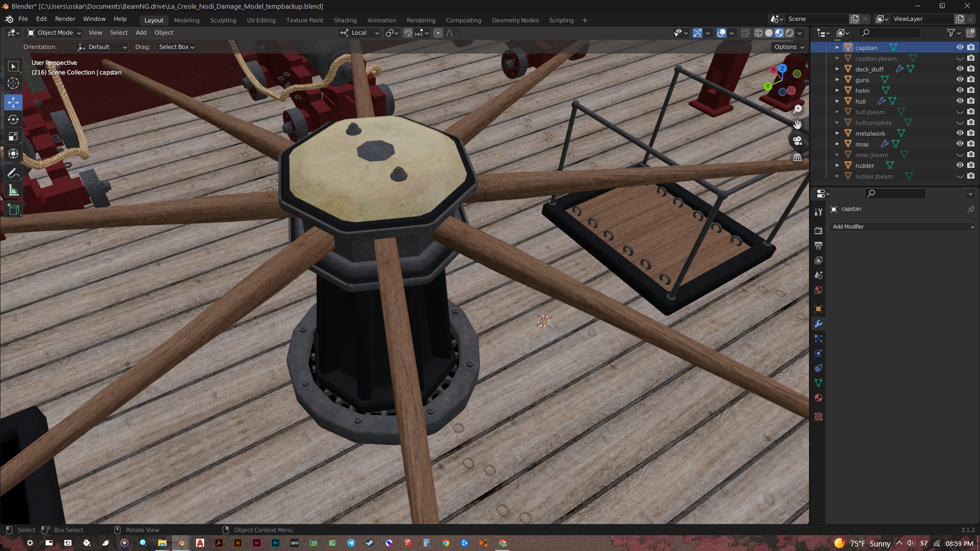This screenshot has height=551, width=980.
Task: Open the Options dropdown
Action: point(789,47)
